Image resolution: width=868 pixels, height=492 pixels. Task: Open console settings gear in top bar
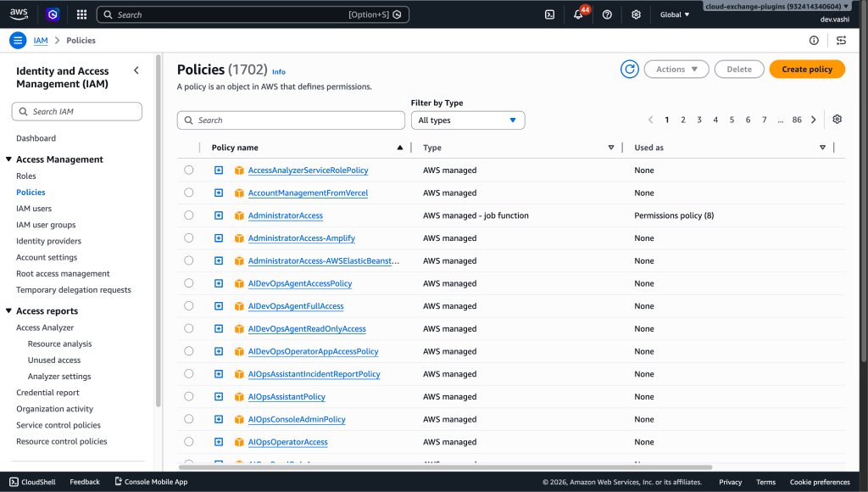point(636,14)
